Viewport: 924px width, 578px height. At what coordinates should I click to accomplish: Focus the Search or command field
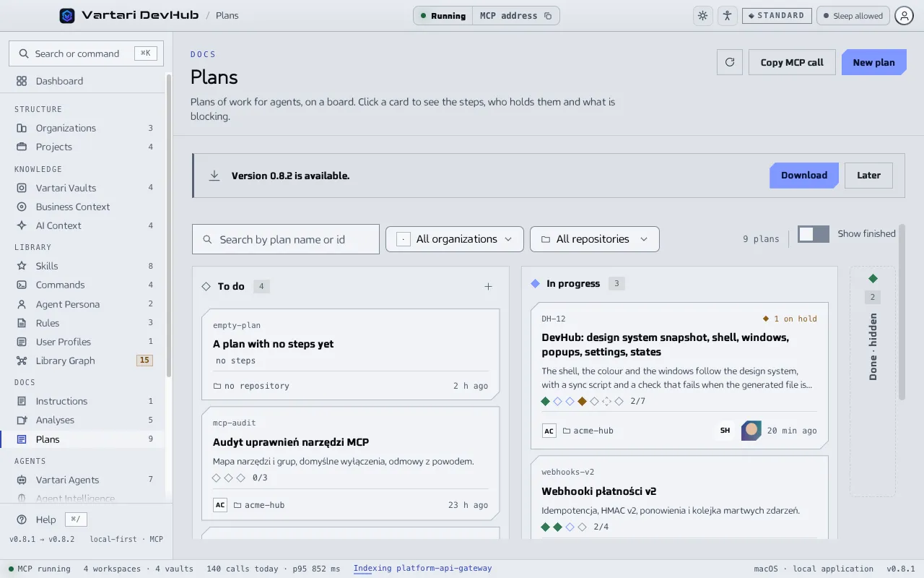(86, 53)
